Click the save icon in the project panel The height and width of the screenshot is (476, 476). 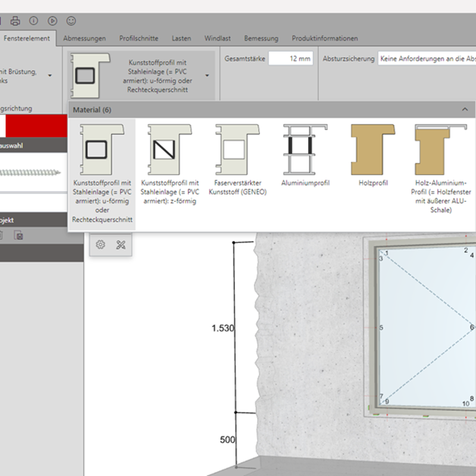coord(18,236)
